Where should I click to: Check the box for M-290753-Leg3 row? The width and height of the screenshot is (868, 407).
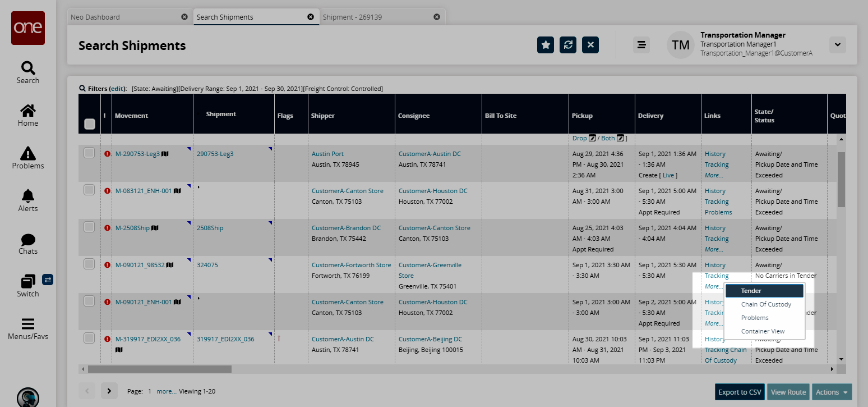(x=89, y=153)
